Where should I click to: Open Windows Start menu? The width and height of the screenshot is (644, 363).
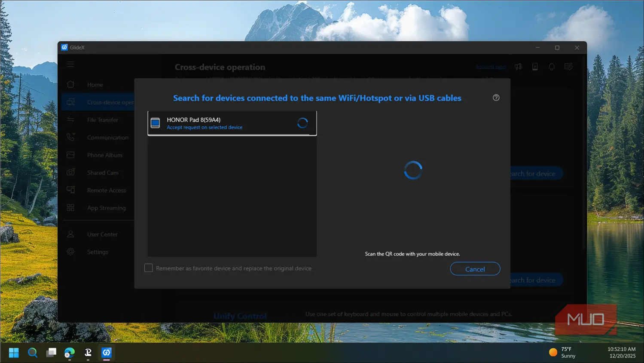point(14,353)
